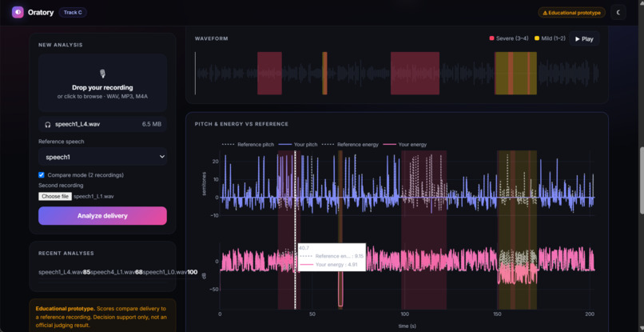
Task: Toggle dark mode moon icon
Action: (618, 12)
